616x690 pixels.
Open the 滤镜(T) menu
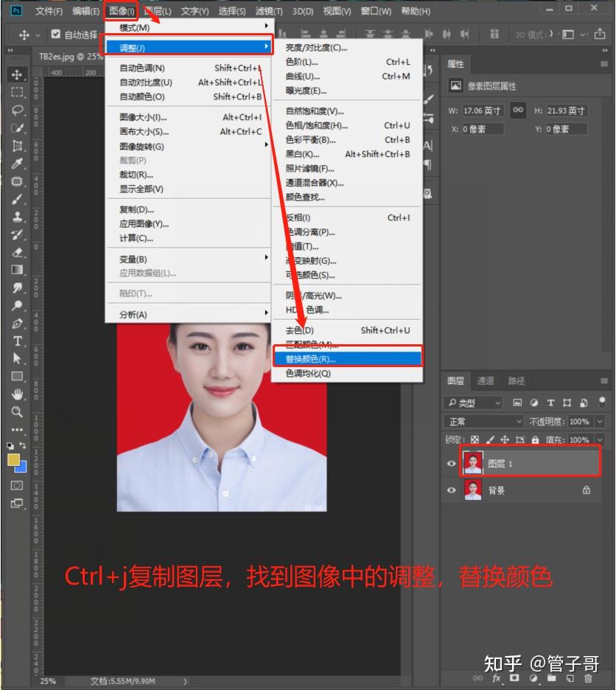coord(269,11)
